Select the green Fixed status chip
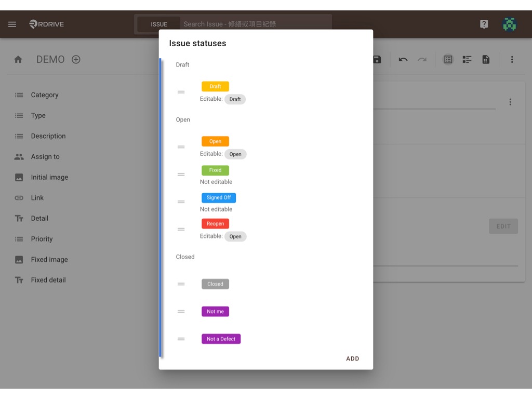This screenshot has height=399, width=532. click(215, 170)
